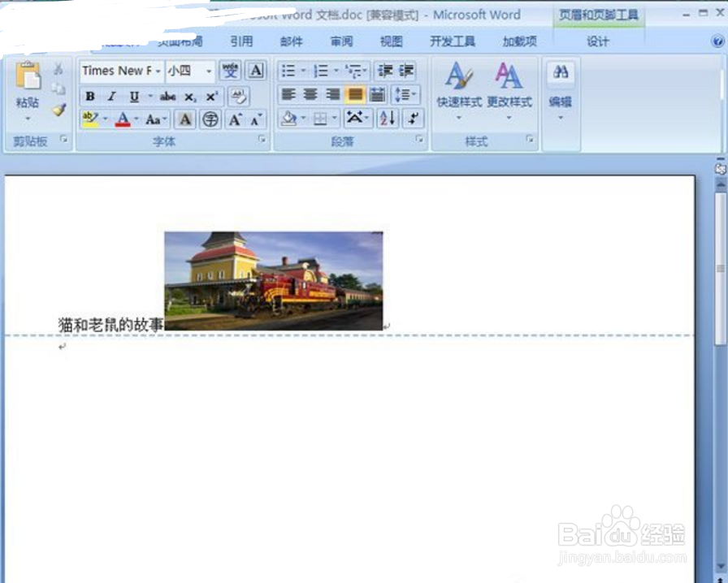Open Change Case Aa dropdown
The height and width of the screenshot is (583, 728).
click(157, 119)
